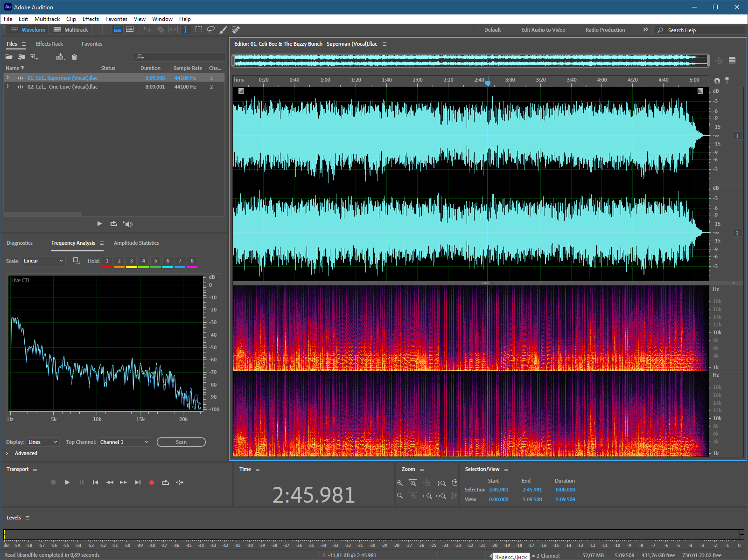Viewport: 748px width, 560px height.
Task: Open the Multitrack menu in menu bar
Action: pos(47,19)
